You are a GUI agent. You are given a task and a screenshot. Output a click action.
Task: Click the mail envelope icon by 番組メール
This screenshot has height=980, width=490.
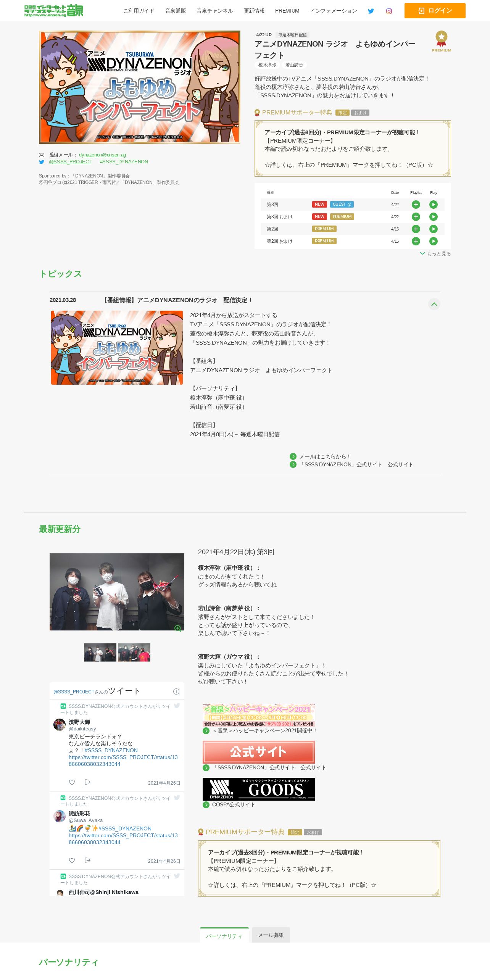pos(42,155)
